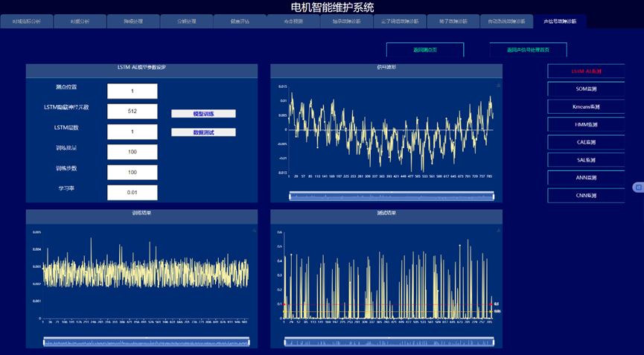Click the 学习率 input field showing 0.01

(x=132, y=193)
